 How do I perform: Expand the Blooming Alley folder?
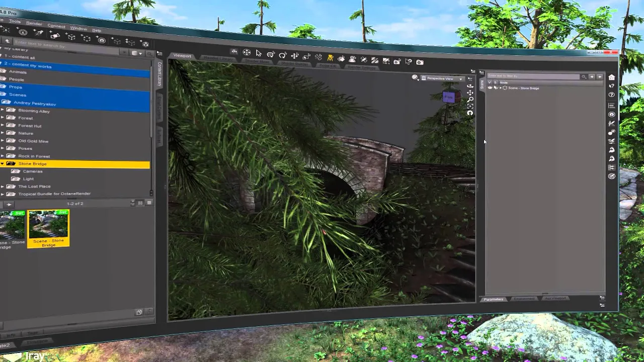tap(3, 110)
